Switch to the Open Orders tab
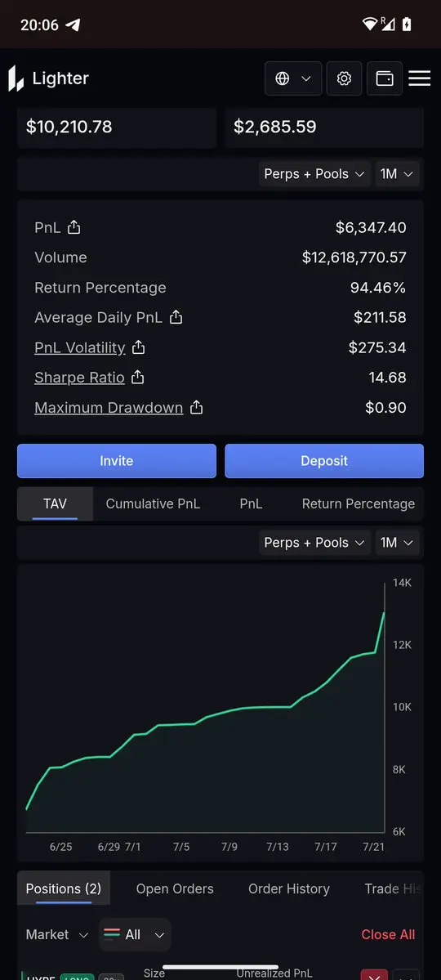The height and width of the screenshot is (980, 441). [175, 888]
